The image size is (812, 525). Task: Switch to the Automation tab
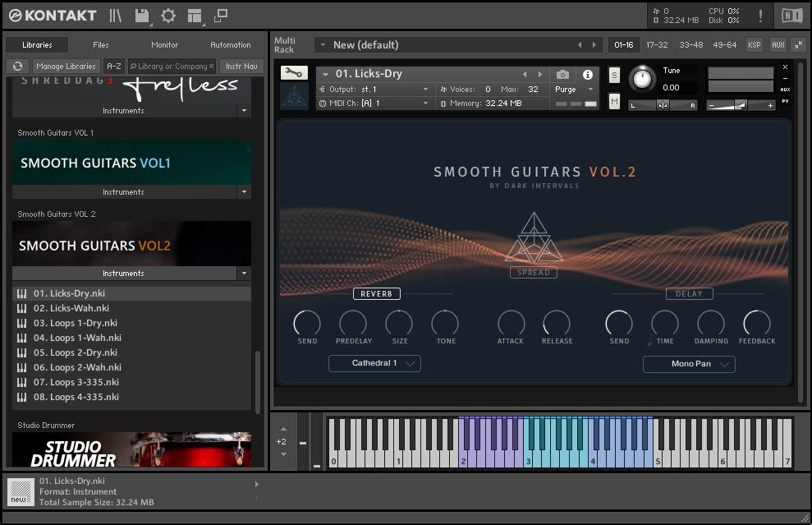point(231,45)
